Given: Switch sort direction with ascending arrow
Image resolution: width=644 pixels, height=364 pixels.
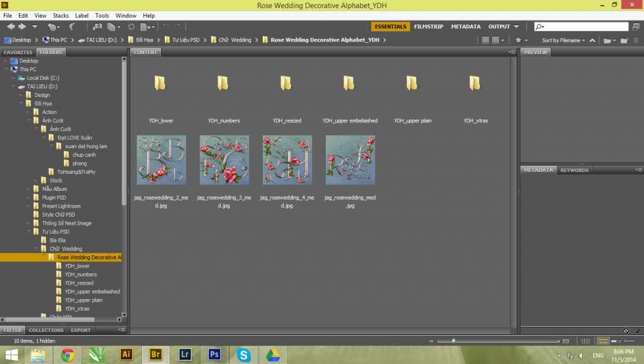Looking at the screenshot, I should coord(592,40).
